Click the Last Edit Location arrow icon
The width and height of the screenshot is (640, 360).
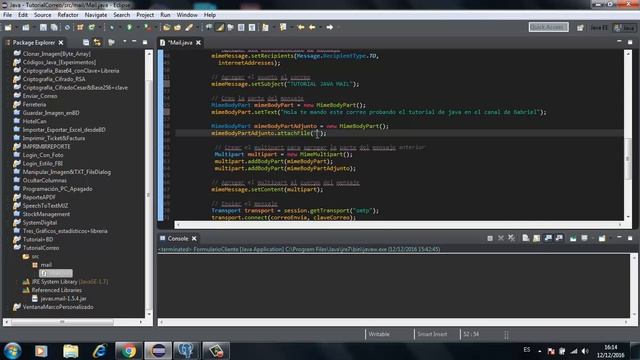(x=301, y=27)
